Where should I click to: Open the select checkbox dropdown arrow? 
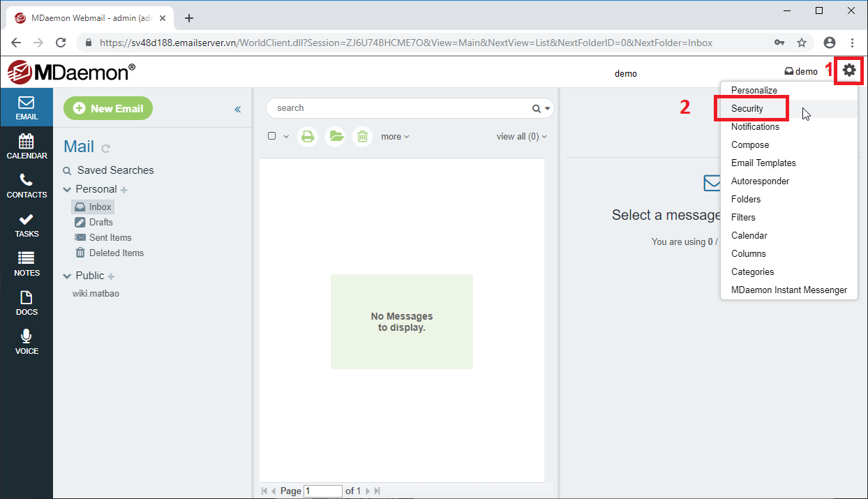(x=286, y=136)
